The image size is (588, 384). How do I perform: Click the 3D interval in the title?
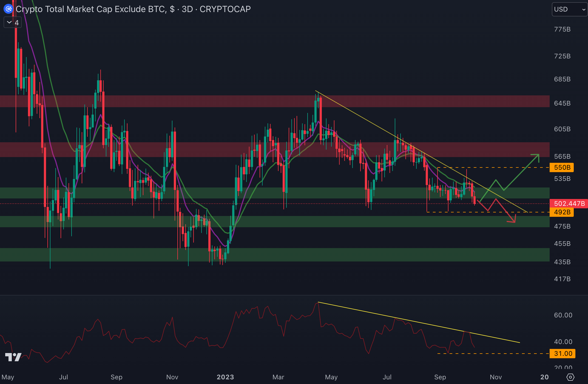point(187,9)
